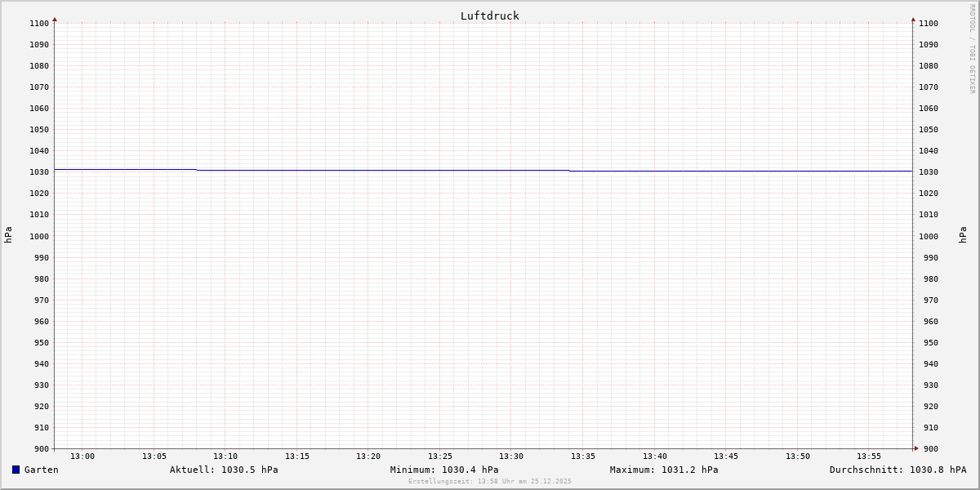Screen dimensions: 980x490
Task: Click the Erstellungszeit timestamp footer text
Action: click(x=490, y=481)
